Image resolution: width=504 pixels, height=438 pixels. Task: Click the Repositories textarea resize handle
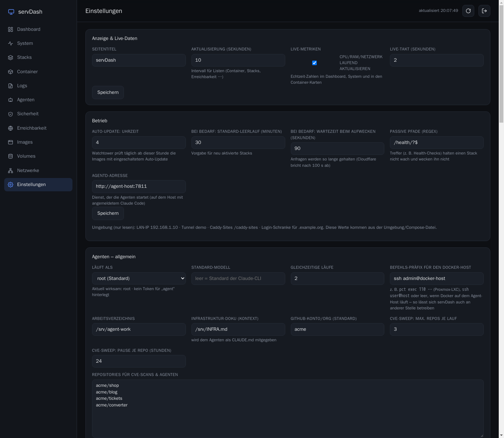(481, 435)
